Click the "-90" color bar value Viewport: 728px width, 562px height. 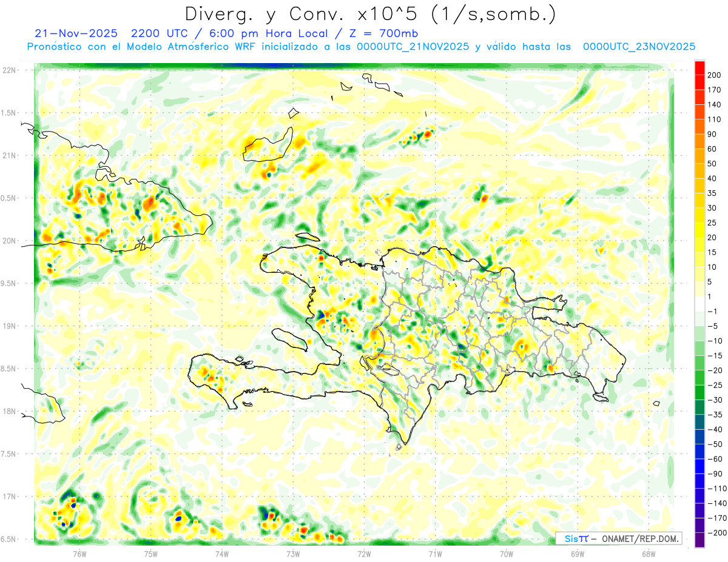tap(716, 473)
